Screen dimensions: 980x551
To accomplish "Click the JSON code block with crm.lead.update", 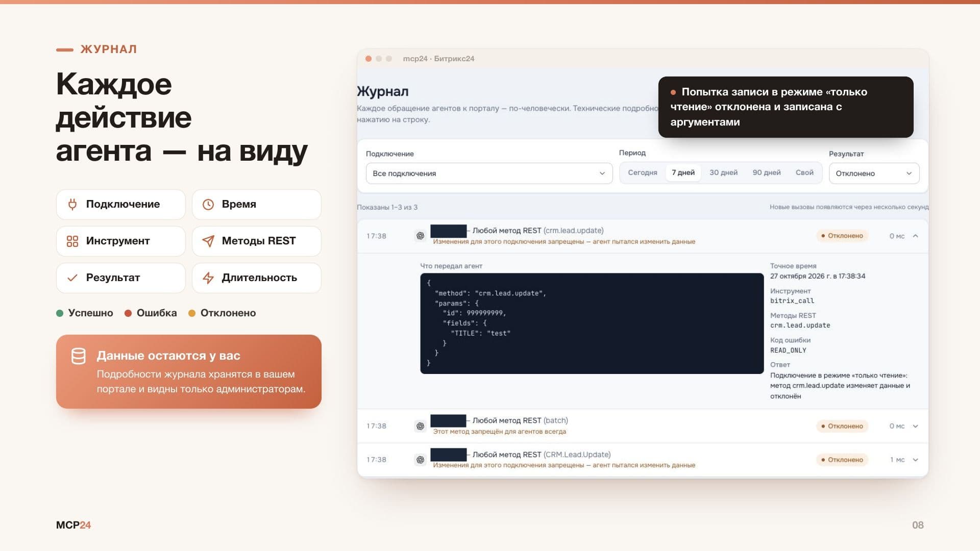I will pos(592,323).
